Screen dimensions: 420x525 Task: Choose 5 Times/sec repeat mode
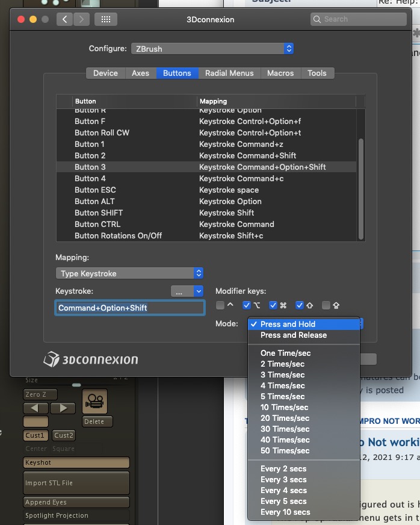(x=304, y=396)
